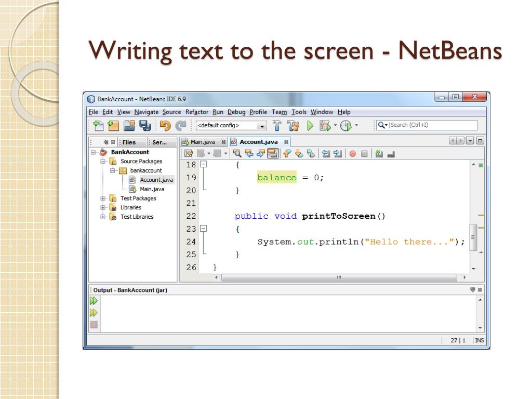Click second re-run icon in Output panel

coord(94,312)
